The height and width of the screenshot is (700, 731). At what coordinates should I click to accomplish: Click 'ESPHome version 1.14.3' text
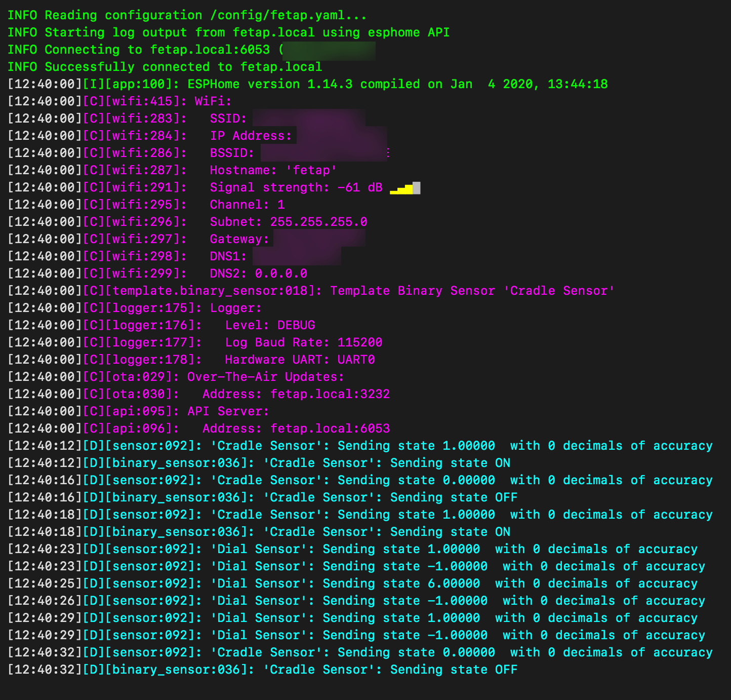click(x=270, y=84)
